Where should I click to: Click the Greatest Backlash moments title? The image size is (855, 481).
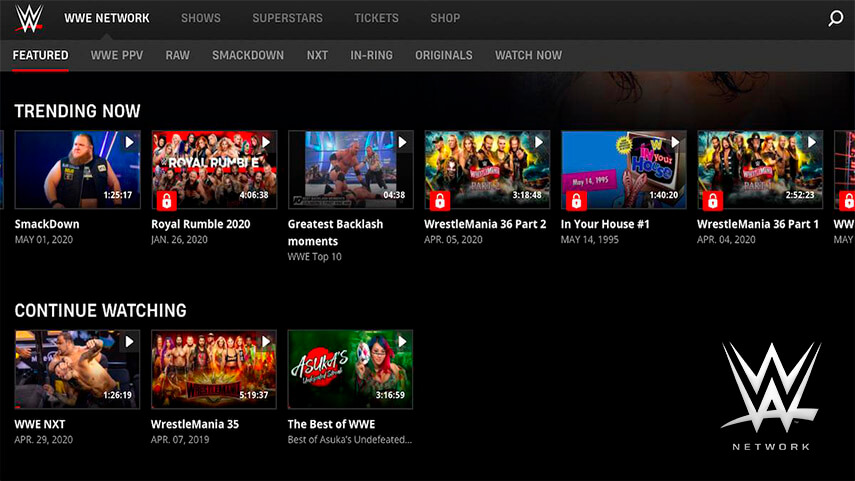[335, 232]
